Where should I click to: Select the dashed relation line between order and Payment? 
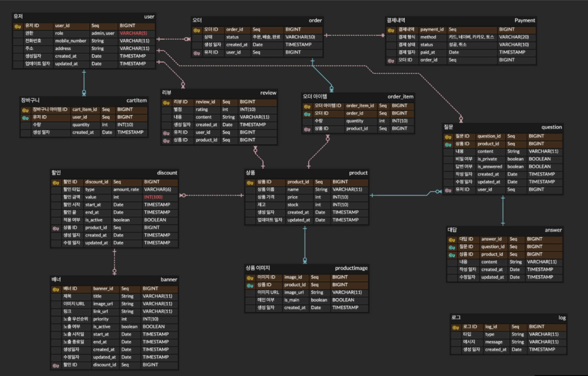pos(354,35)
